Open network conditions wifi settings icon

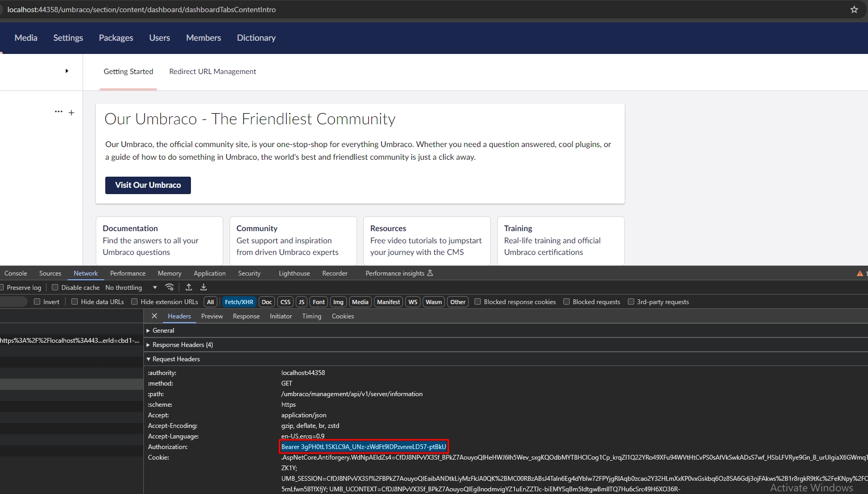point(169,287)
